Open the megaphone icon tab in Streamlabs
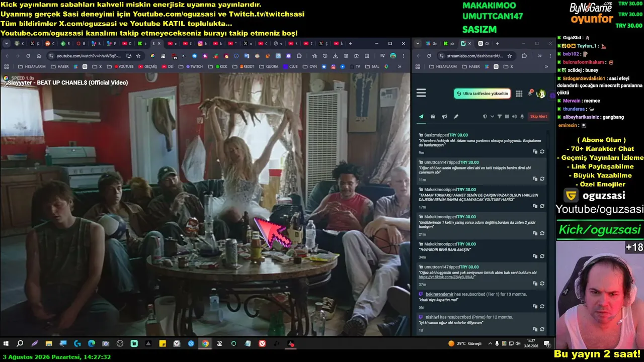The width and height of the screenshot is (644, 362). [444, 117]
